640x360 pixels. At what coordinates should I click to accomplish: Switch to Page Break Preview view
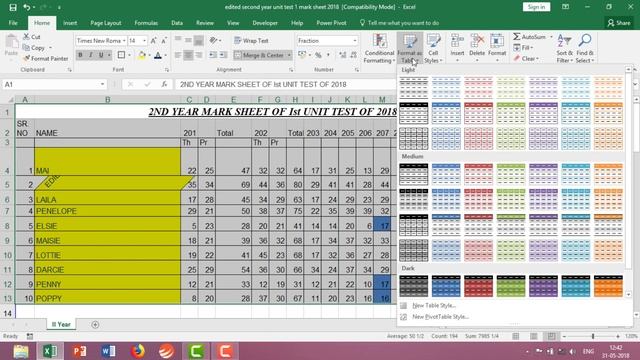pos(551,336)
